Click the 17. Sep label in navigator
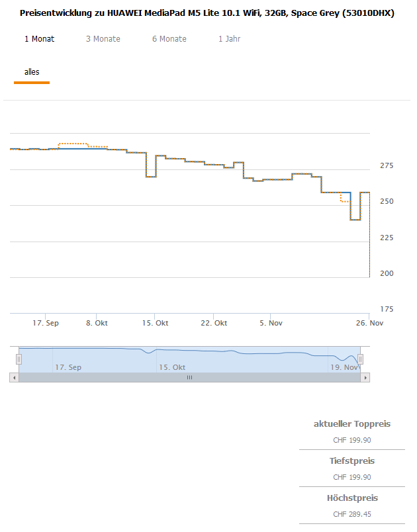 click(68, 367)
